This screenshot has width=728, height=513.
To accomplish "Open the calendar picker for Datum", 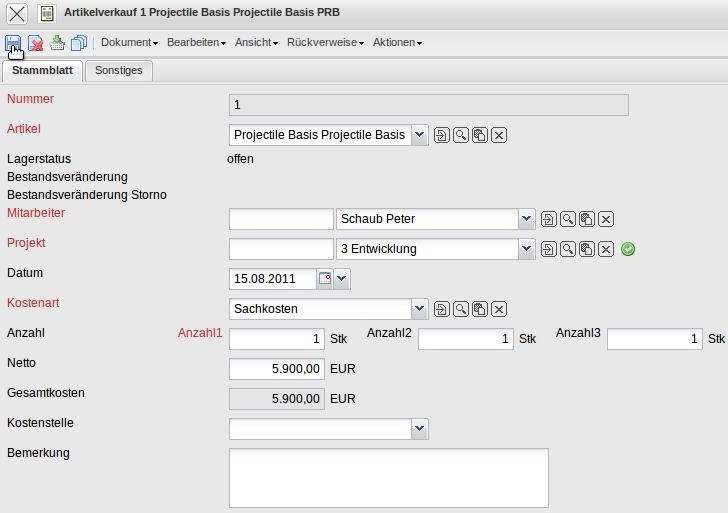I will [324, 279].
